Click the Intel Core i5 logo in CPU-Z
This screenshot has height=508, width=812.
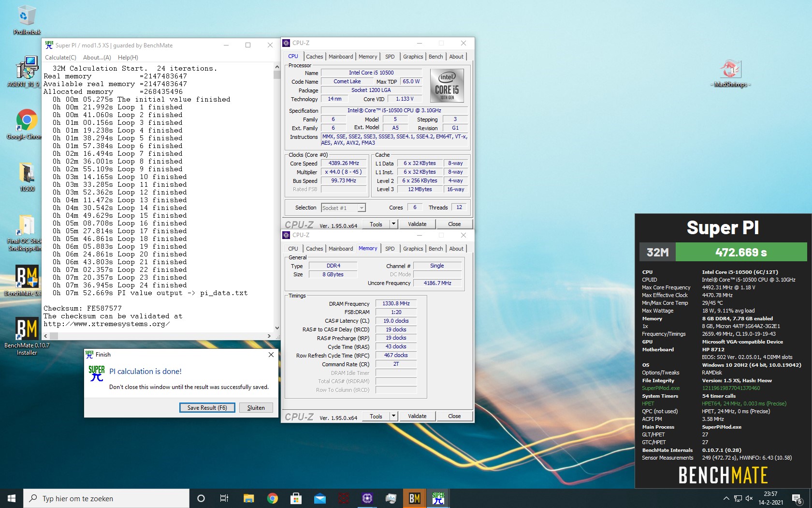pyautogui.click(x=447, y=85)
